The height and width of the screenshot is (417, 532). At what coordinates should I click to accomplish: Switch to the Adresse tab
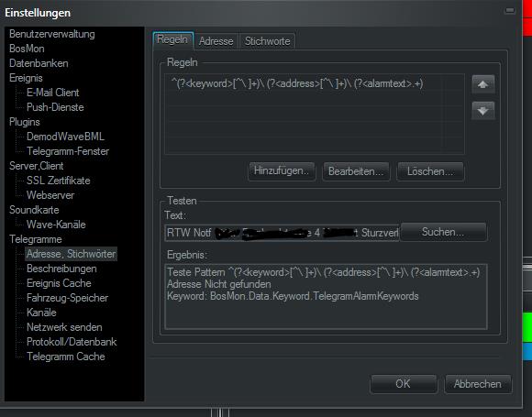coord(216,41)
